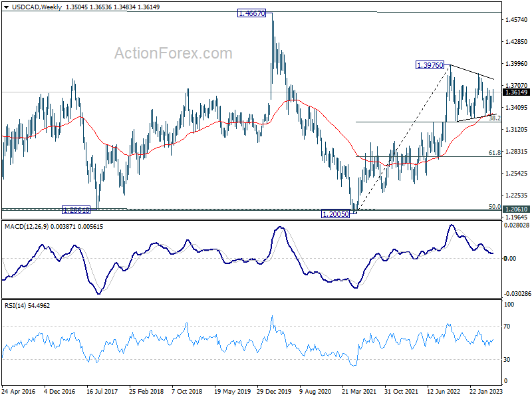Click the 1.42850 price axis label

click(517, 42)
